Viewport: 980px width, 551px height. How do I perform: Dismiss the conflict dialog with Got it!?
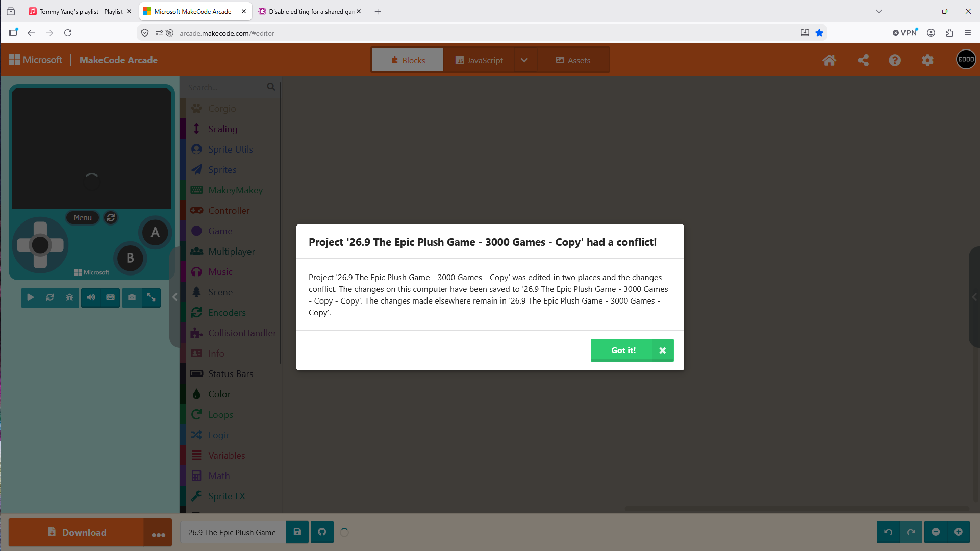tap(632, 350)
